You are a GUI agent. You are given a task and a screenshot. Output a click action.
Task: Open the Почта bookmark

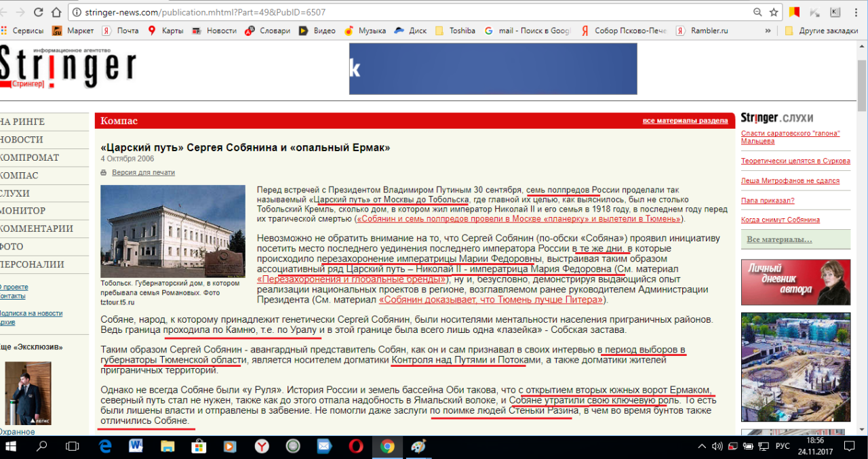(121, 31)
